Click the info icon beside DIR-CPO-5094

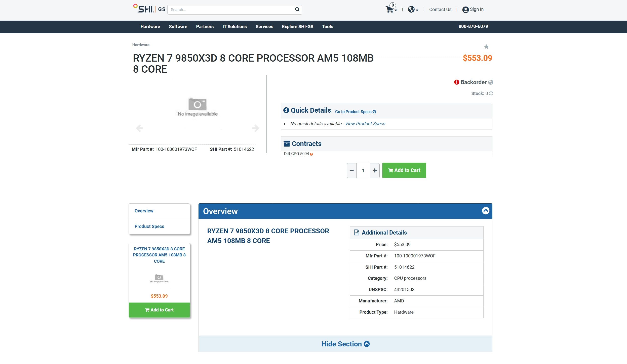311,154
